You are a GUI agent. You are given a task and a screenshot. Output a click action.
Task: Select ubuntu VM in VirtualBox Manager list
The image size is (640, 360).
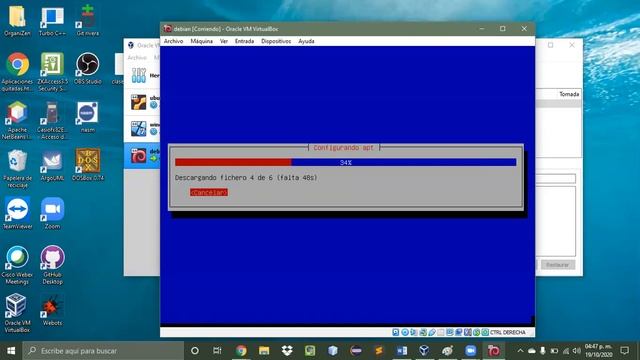142,102
